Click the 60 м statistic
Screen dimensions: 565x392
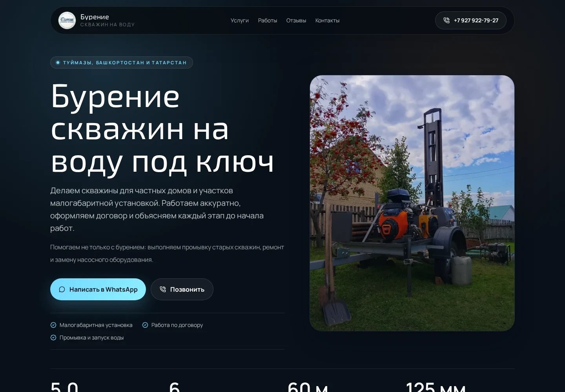pyautogui.click(x=308, y=387)
